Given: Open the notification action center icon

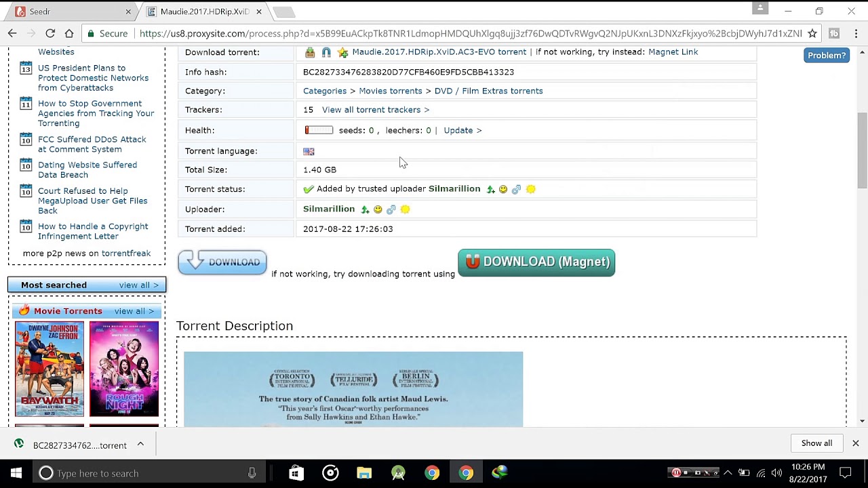Looking at the screenshot, I should 846,473.
